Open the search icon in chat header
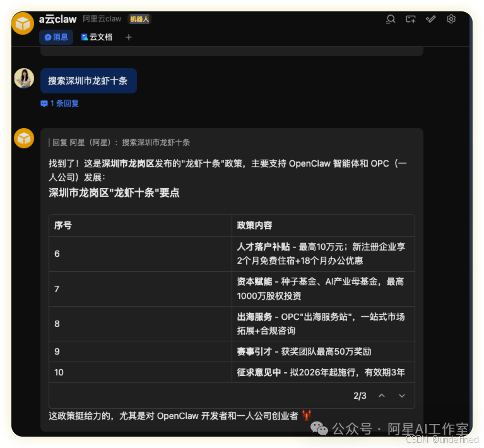The height and width of the screenshot is (448, 484). pos(391,19)
